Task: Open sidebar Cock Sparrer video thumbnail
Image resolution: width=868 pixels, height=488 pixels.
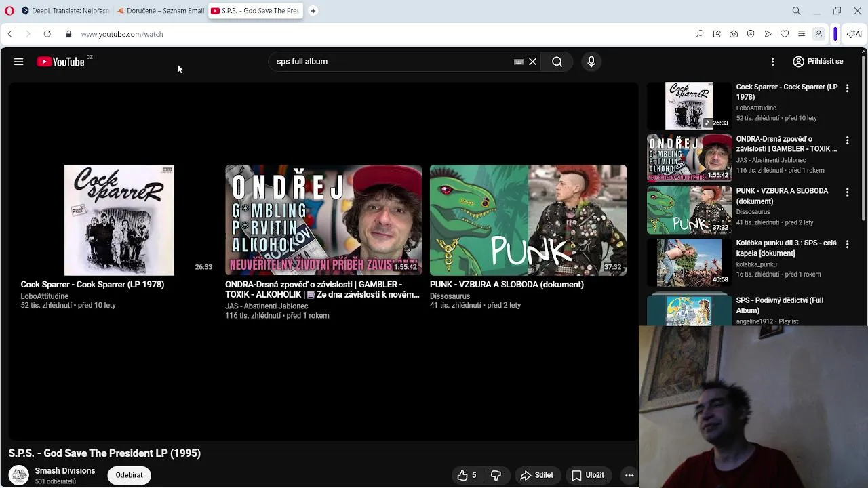Action: (x=689, y=106)
